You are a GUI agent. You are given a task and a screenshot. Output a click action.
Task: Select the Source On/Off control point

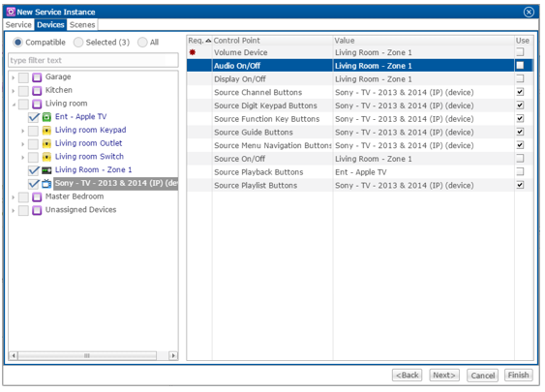pos(360,159)
